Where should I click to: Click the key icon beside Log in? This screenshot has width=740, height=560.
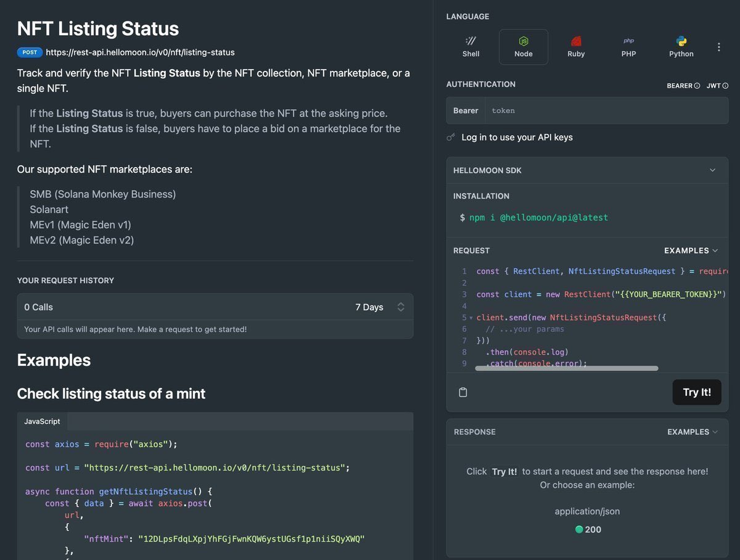(x=451, y=138)
